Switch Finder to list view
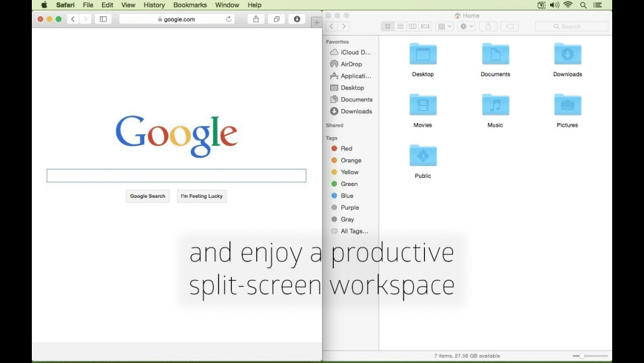 [x=400, y=27]
